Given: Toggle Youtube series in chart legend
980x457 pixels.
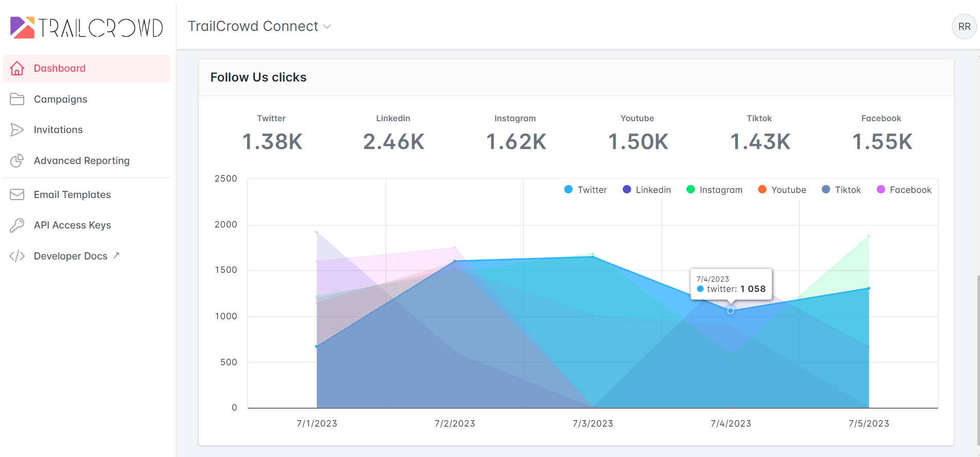Looking at the screenshot, I should pyautogui.click(x=782, y=190).
